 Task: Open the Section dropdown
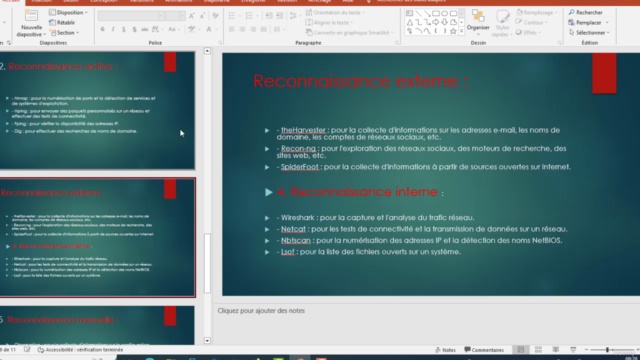(x=64, y=33)
